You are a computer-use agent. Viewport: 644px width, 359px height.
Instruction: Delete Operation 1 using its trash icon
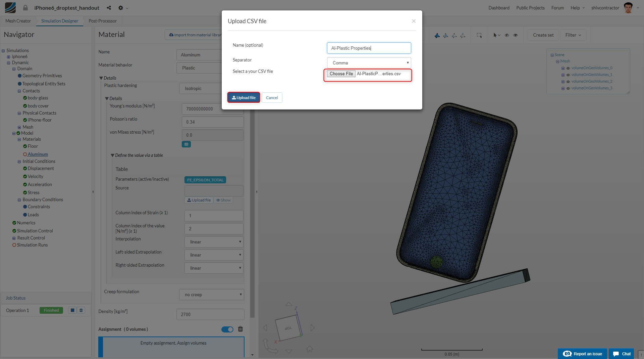click(81, 310)
